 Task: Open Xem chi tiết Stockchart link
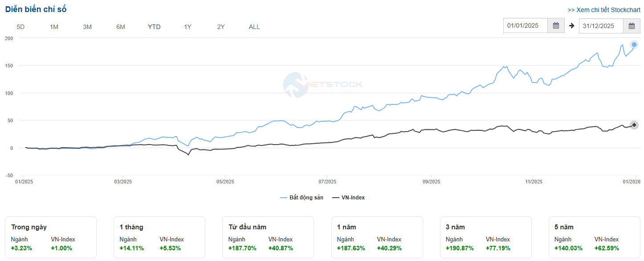603,10
